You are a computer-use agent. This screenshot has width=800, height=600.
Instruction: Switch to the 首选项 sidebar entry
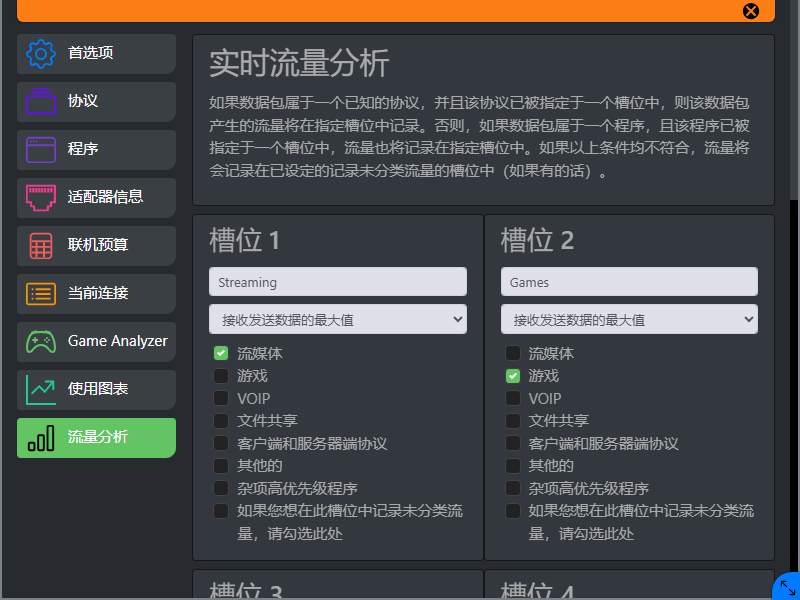(41, 53)
